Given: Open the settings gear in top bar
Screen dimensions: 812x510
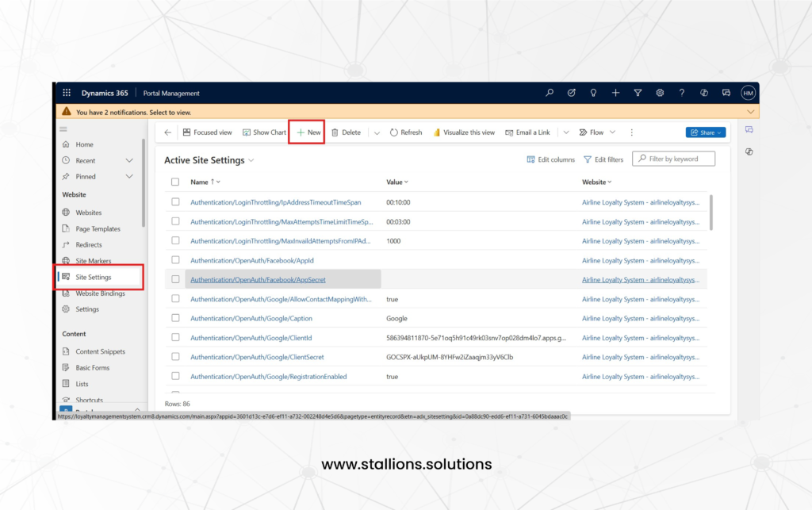Looking at the screenshot, I should tap(660, 93).
